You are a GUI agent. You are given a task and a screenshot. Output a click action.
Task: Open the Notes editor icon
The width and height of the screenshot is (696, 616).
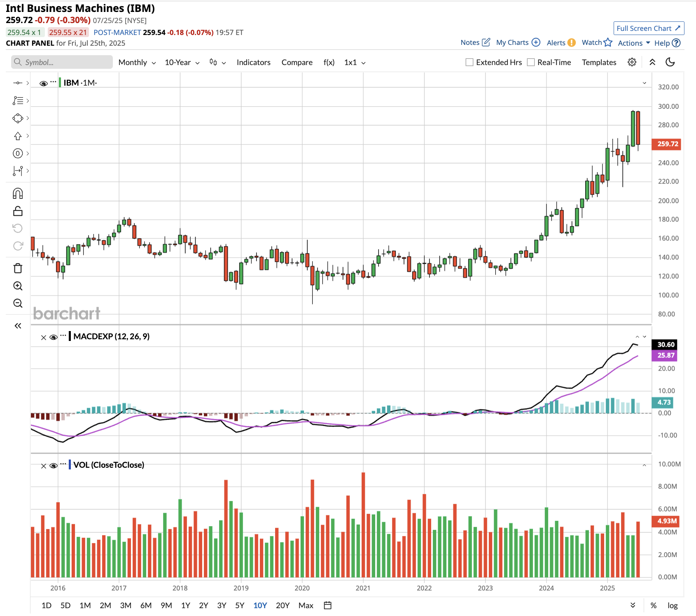click(486, 42)
